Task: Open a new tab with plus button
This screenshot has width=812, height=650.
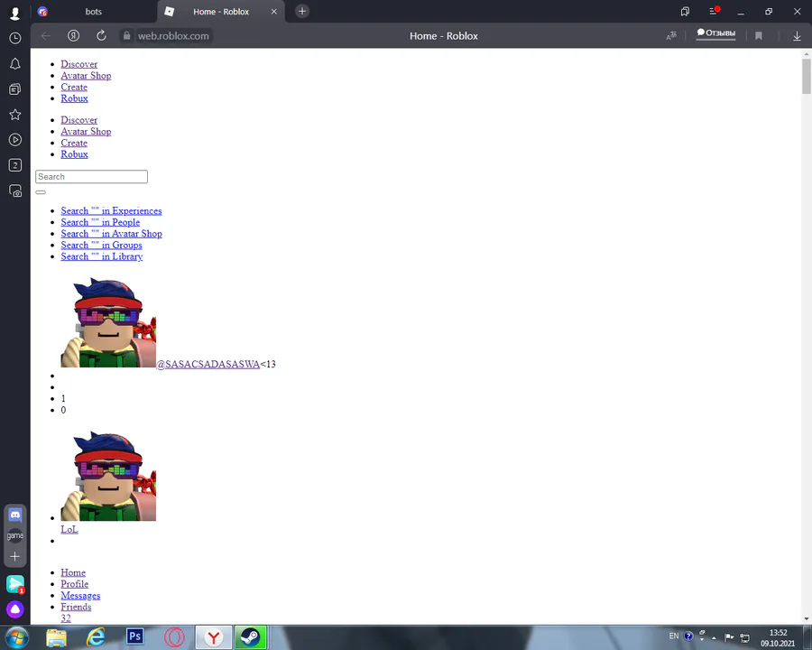Action: pos(302,12)
